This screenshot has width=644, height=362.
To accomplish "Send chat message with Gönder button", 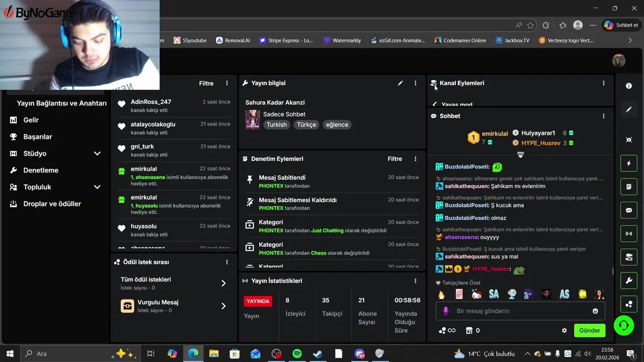I will coord(590,330).
